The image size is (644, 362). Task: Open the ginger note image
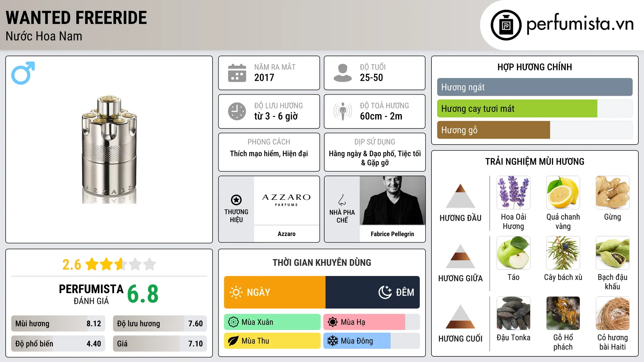(613, 193)
